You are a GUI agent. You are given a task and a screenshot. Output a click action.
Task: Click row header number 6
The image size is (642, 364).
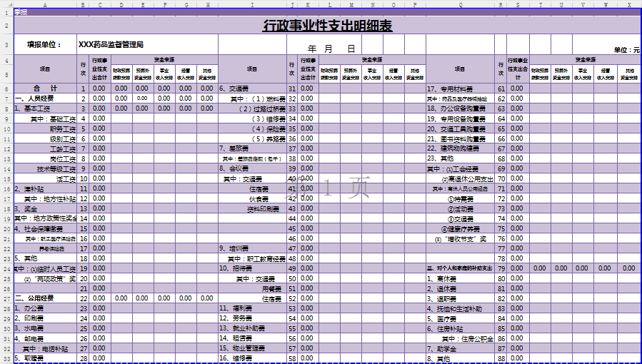(6, 89)
